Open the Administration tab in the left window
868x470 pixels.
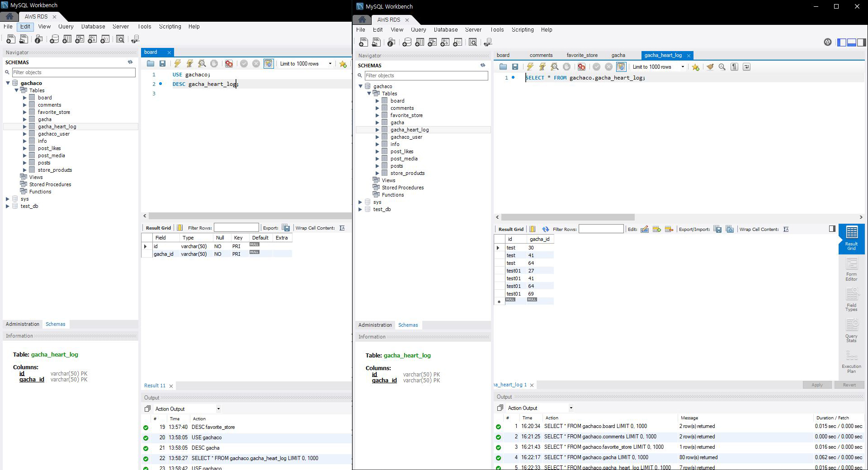[x=23, y=324]
